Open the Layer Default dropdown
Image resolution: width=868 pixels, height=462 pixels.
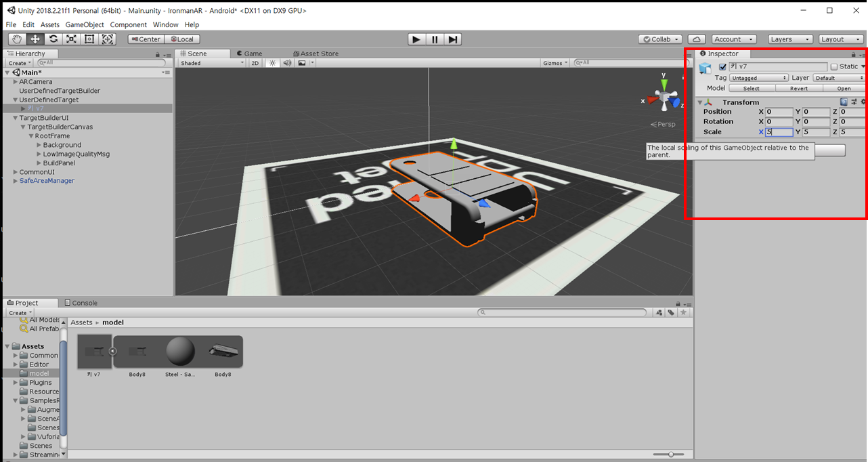pos(839,78)
